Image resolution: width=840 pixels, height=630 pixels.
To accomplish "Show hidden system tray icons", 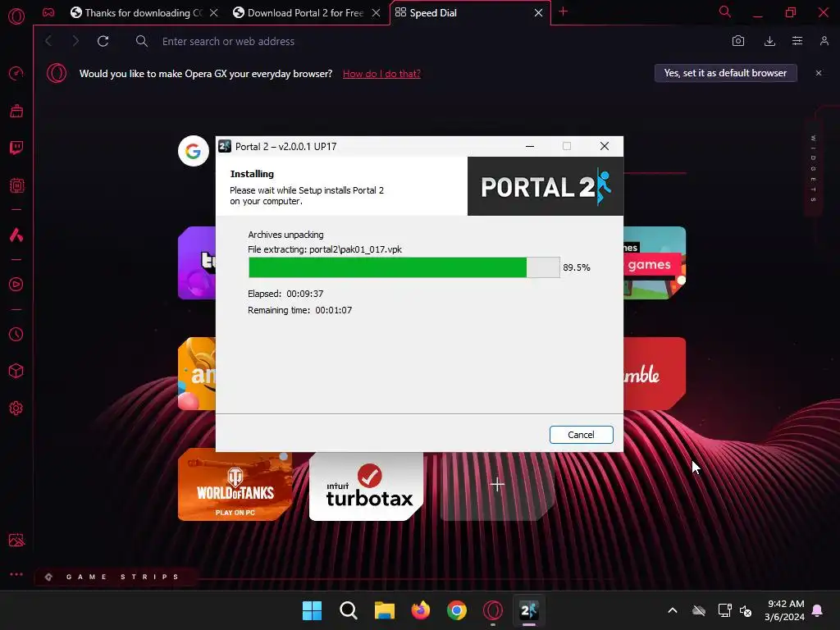I will [x=673, y=610].
